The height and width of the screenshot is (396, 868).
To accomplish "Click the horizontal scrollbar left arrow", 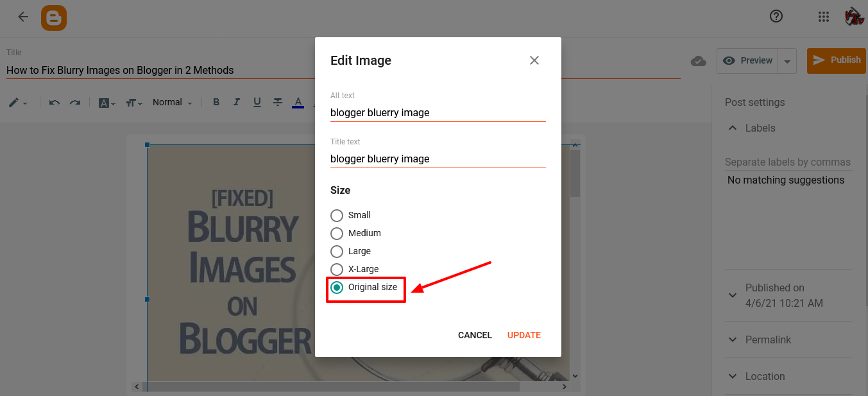I will point(137,387).
